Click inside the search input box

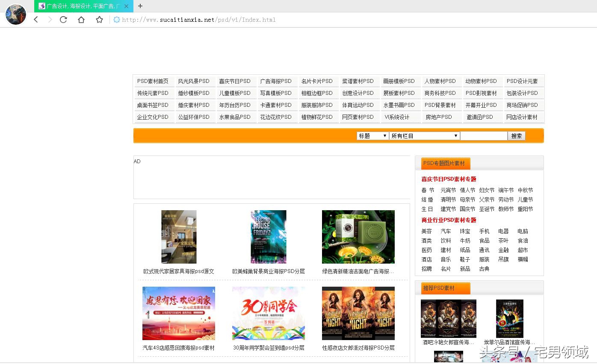[x=483, y=135]
